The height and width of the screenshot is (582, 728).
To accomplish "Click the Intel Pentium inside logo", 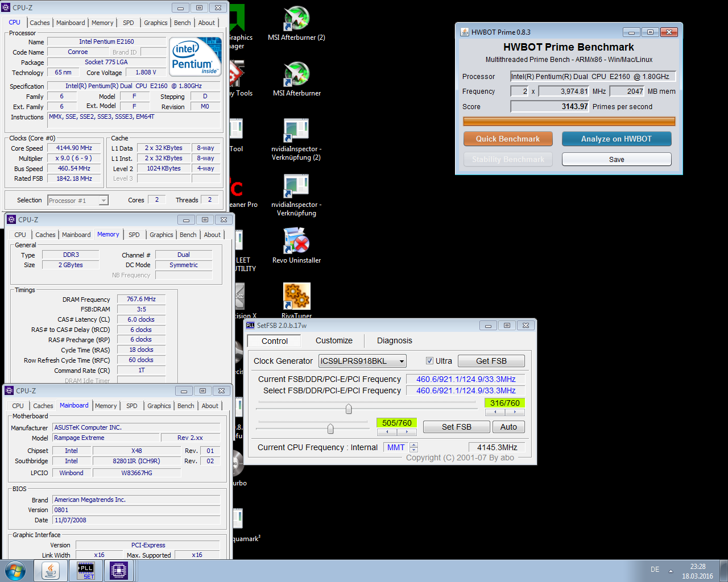I will pos(196,57).
